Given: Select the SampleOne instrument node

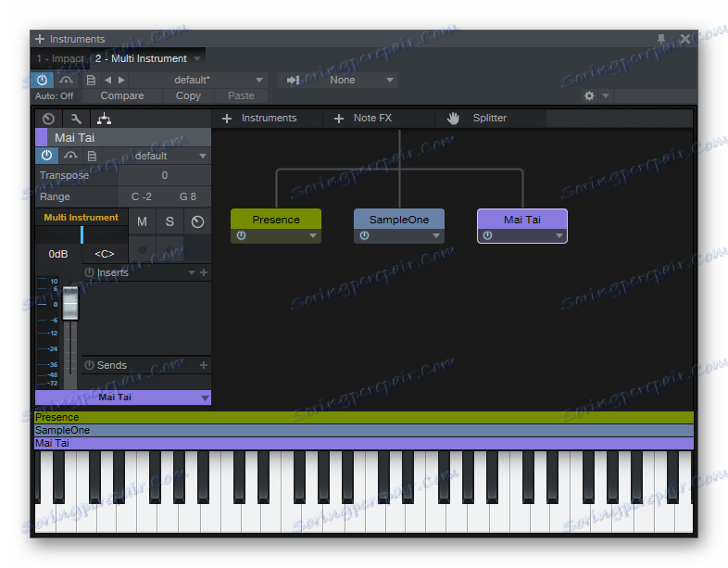Looking at the screenshot, I should tap(399, 220).
